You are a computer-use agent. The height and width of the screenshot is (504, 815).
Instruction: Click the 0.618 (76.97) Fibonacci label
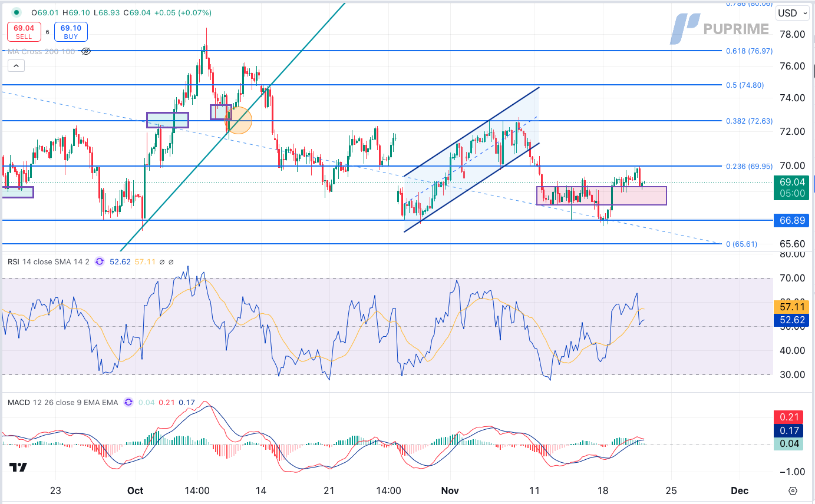(748, 51)
